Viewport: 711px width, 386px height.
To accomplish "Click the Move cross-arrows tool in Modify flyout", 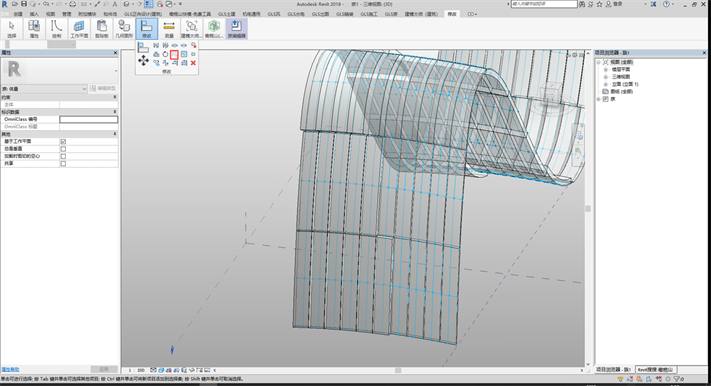I will point(143,60).
